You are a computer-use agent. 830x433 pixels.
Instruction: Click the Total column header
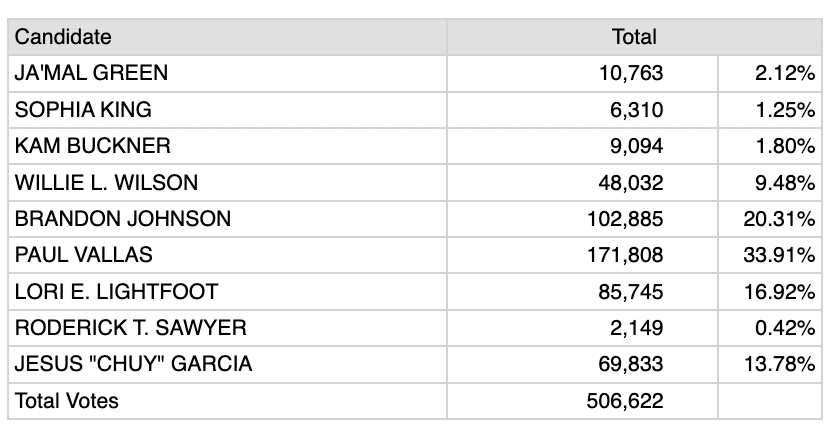click(634, 37)
